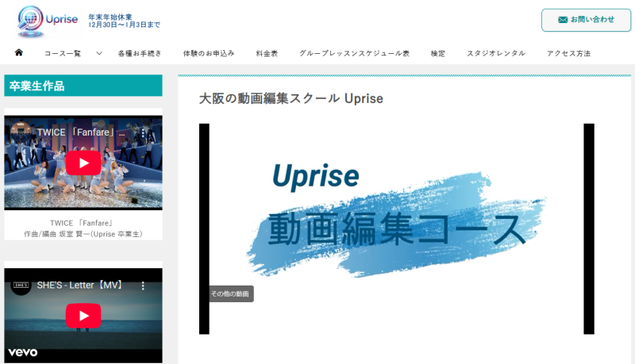Screen dimensions: 635x364
Task: Play the TWICE Fanfare YouTube video
Action: tap(83, 163)
